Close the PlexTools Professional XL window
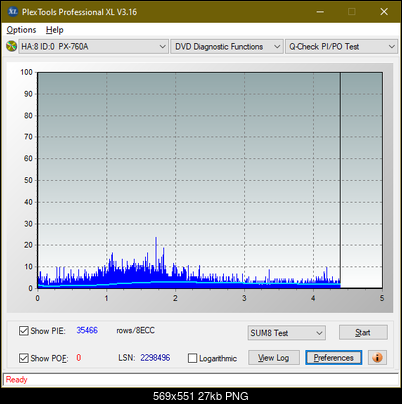Screen dimensions: 402x404 tap(384, 12)
